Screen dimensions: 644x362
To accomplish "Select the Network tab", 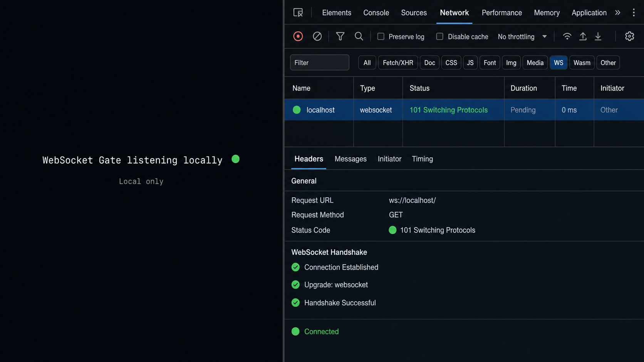I will coord(454,13).
